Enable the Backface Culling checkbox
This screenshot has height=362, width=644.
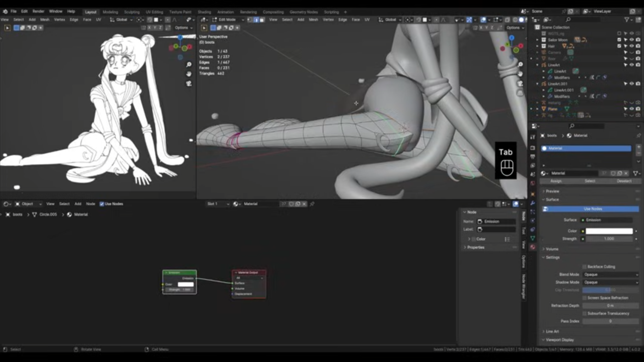[x=585, y=267]
